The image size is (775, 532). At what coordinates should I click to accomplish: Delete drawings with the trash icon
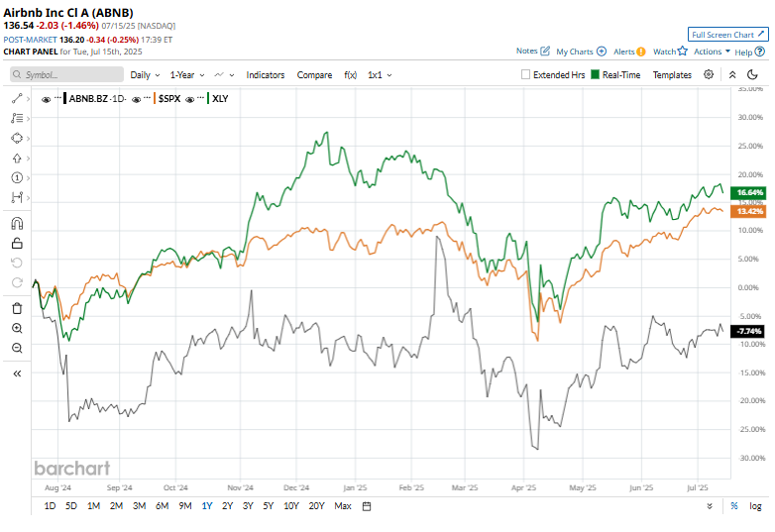coord(17,308)
